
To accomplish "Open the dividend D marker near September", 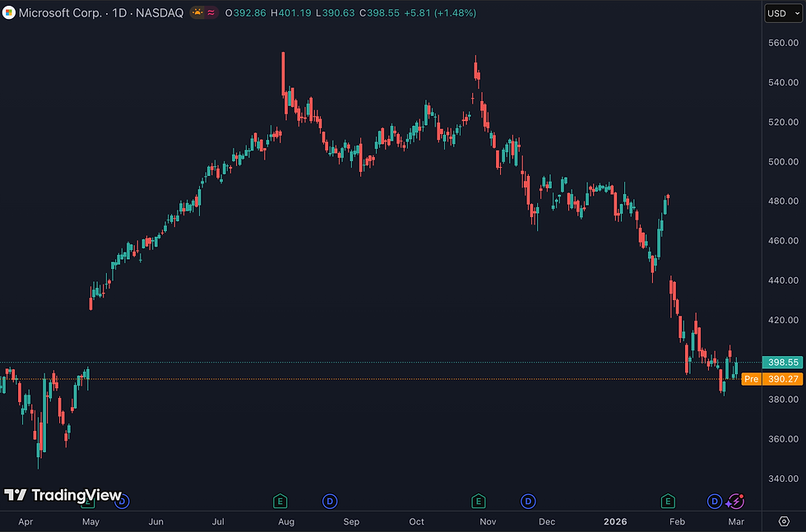I will point(330,501).
